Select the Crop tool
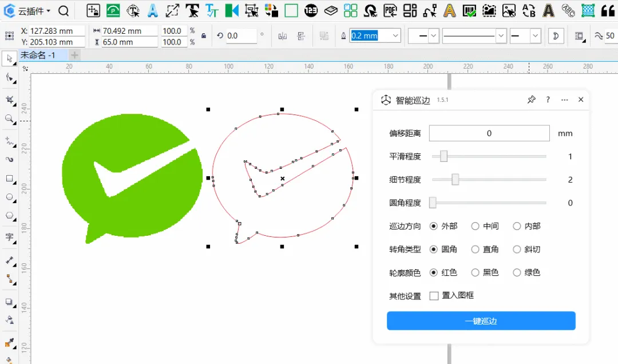The width and height of the screenshot is (618, 364). (10, 100)
